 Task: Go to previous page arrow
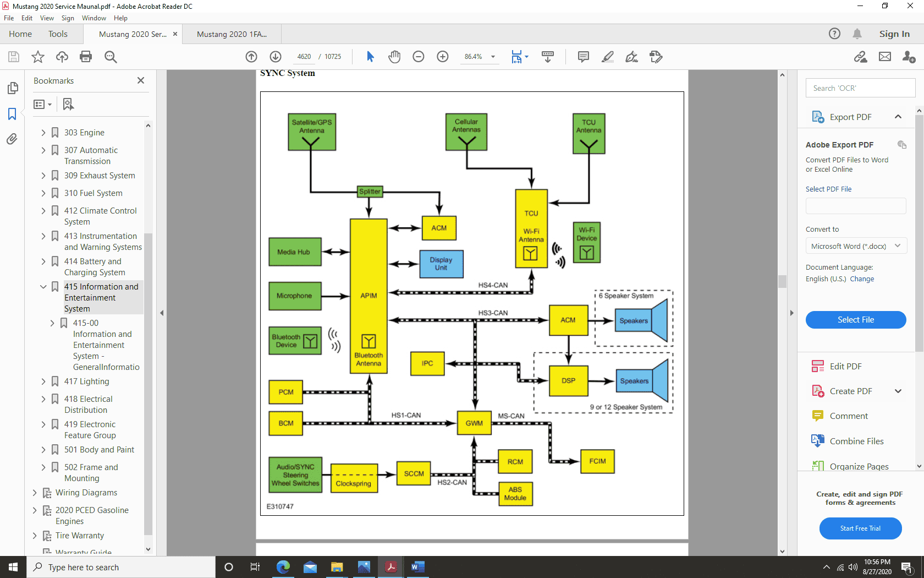coord(251,57)
